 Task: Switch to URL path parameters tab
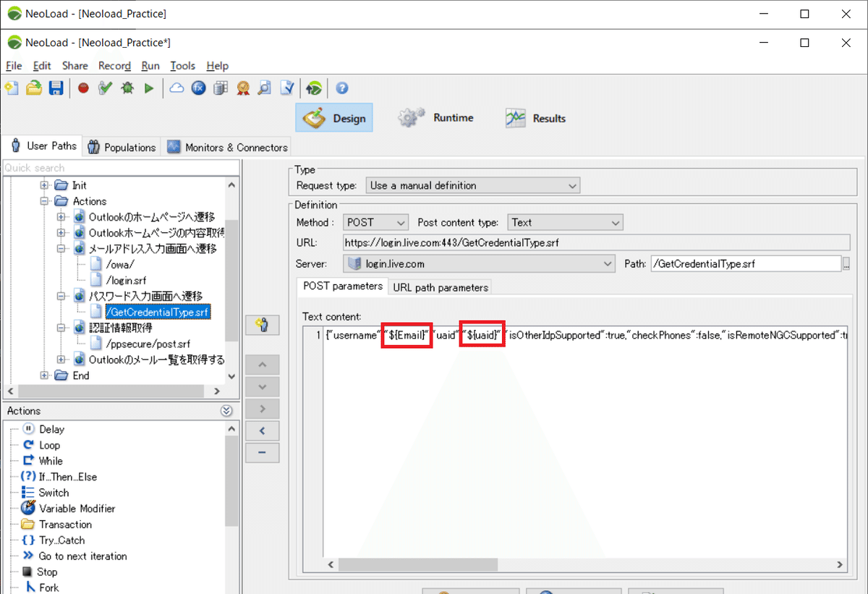pyautogui.click(x=441, y=287)
